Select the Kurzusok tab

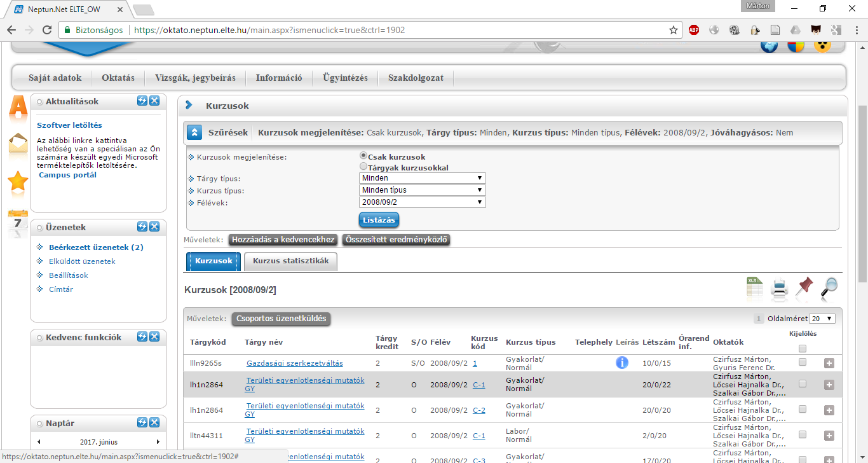coord(214,261)
